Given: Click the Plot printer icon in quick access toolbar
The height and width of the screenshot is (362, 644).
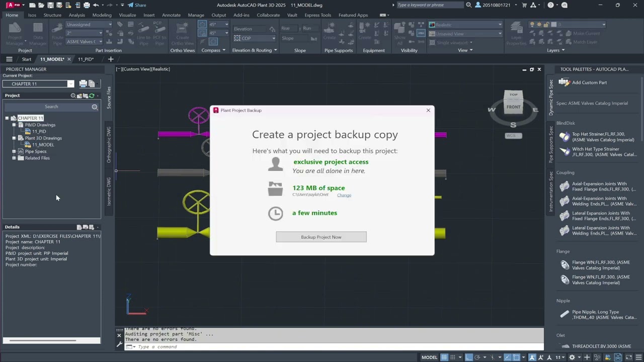Looking at the screenshot, I should (x=87, y=5).
